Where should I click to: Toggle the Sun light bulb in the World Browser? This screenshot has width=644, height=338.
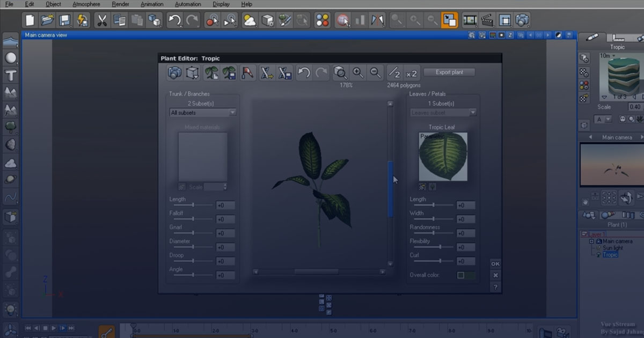(x=598, y=247)
